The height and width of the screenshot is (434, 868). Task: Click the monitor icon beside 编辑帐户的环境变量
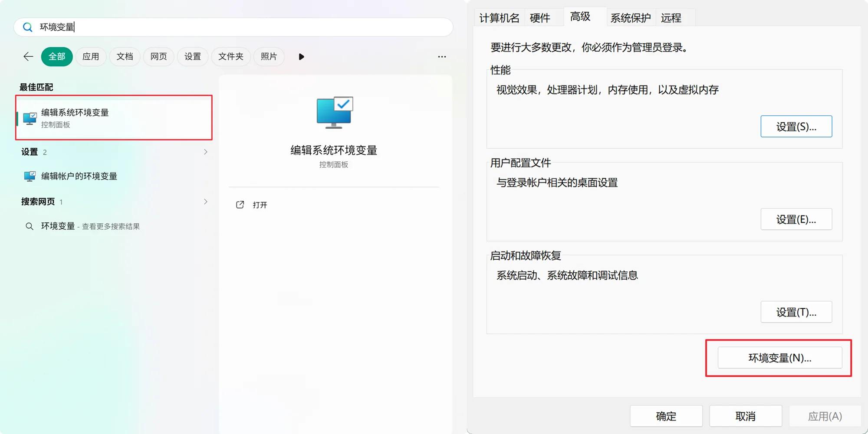[x=30, y=176]
